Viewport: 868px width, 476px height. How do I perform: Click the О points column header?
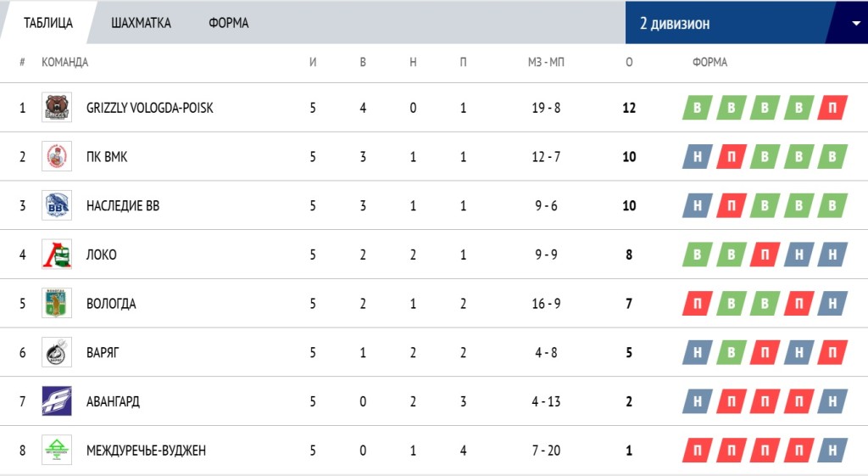pyautogui.click(x=629, y=62)
